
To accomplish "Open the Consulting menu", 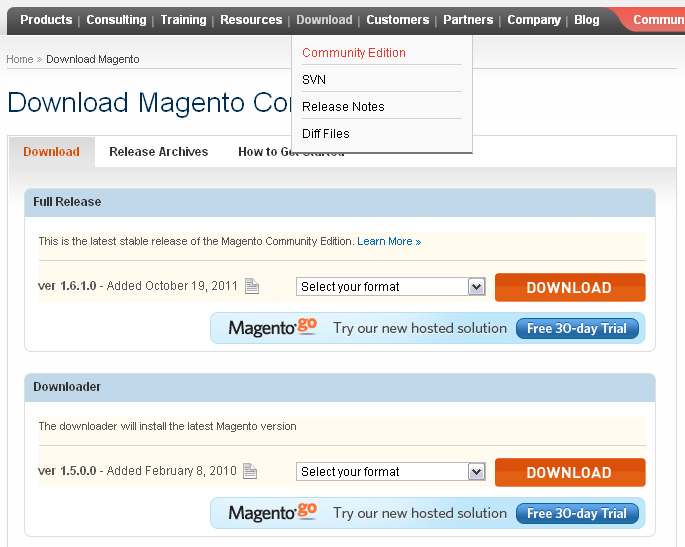I will (116, 20).
